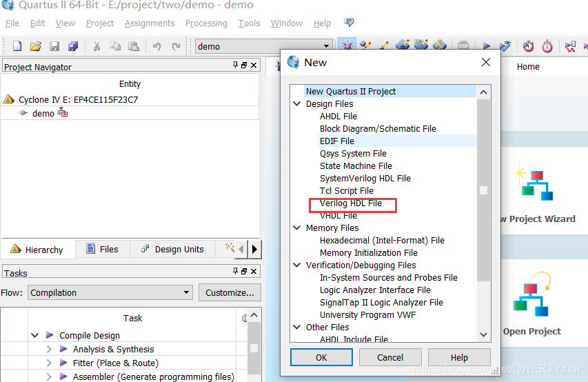This screenshot has height=382, width=588.
Task: Expand the Analysis & Synthesis task
Action: (49, 349)
